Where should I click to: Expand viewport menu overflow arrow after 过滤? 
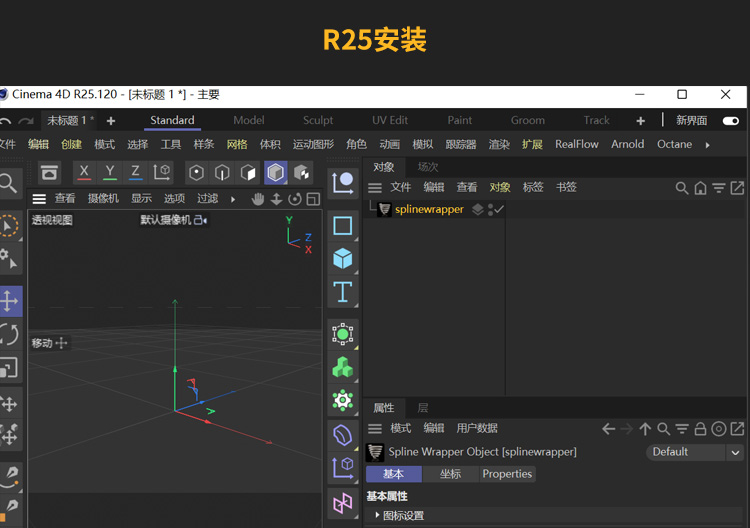233,199
